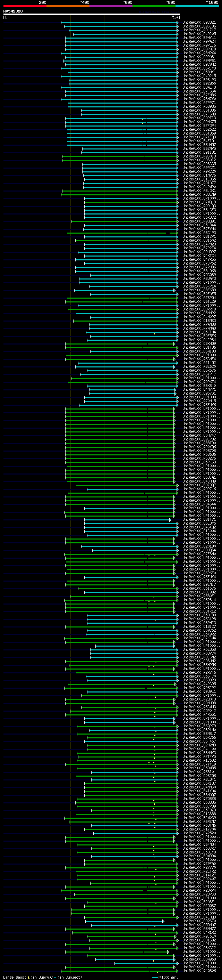This screenshot has width=222, height=980.
Task: Click the UniRef100_Q4PM23 label
Action: (199, 244)
